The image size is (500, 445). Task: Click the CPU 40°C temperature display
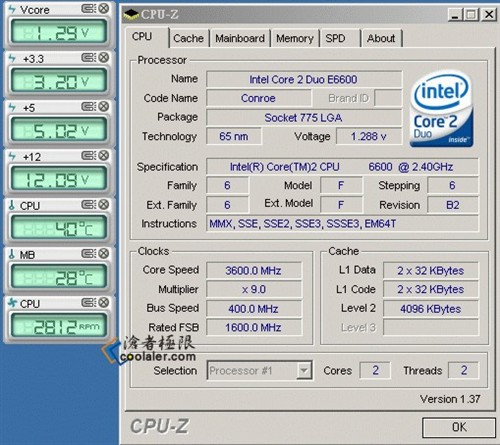click(59, 228)
